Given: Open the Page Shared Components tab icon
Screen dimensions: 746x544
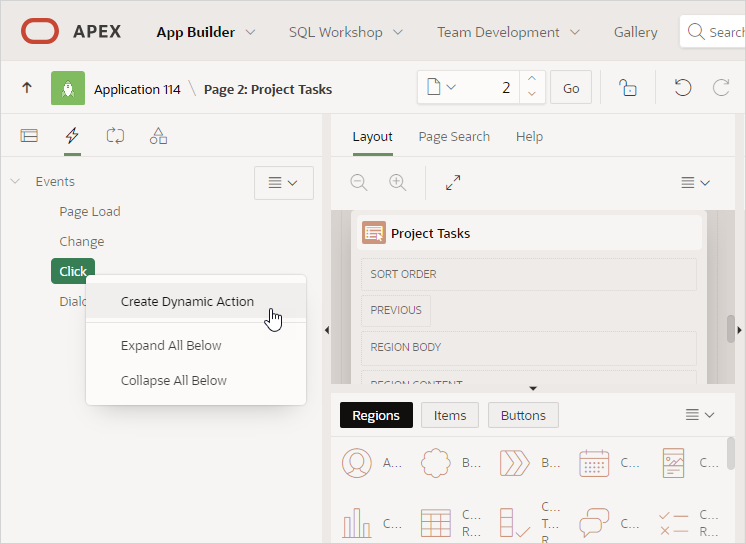Looking at the screenshot, I should coord(158,136).
